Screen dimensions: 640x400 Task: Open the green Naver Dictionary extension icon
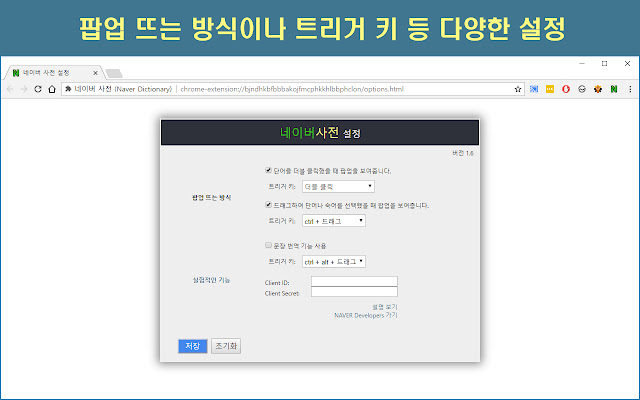614,89
